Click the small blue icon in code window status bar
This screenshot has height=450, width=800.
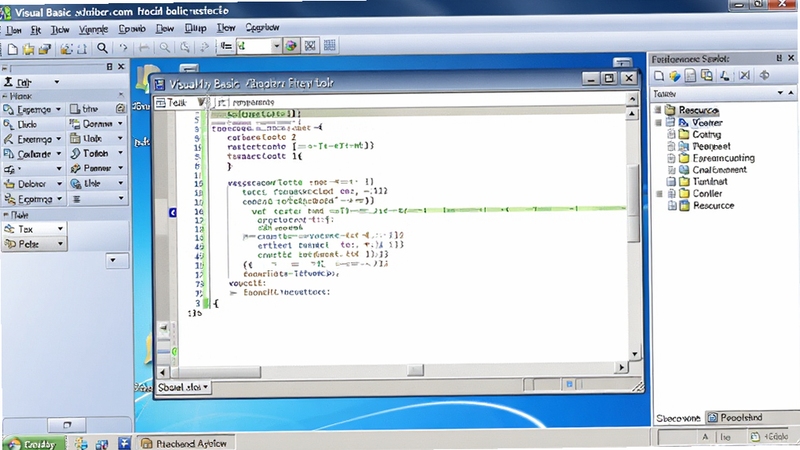pyautogui.click(x=569, y=384)
